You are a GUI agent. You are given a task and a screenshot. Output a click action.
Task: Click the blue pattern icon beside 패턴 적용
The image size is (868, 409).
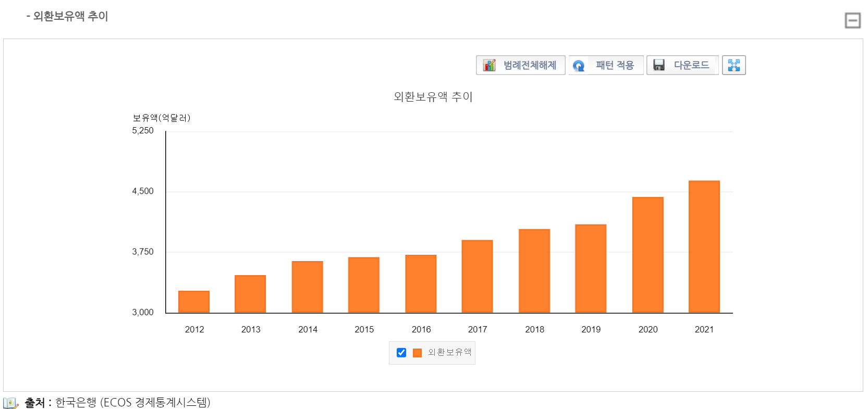coord(579,66)
